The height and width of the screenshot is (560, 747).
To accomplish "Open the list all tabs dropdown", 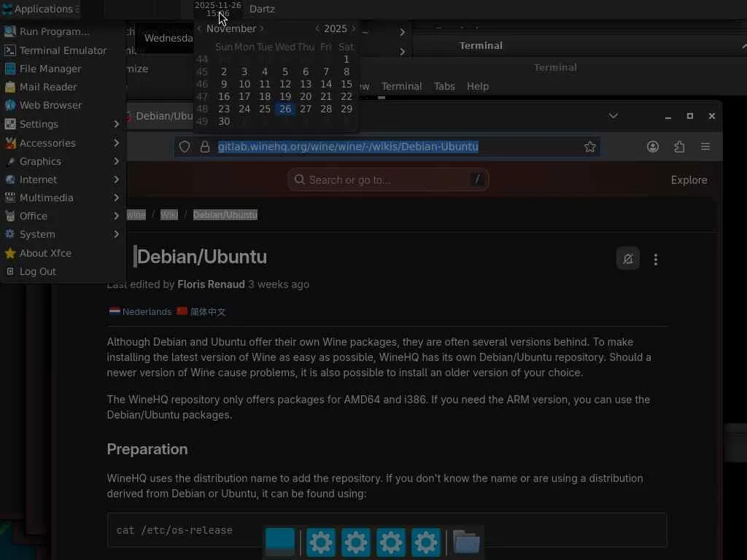I will pyautogui.click(x=613, y=116).
